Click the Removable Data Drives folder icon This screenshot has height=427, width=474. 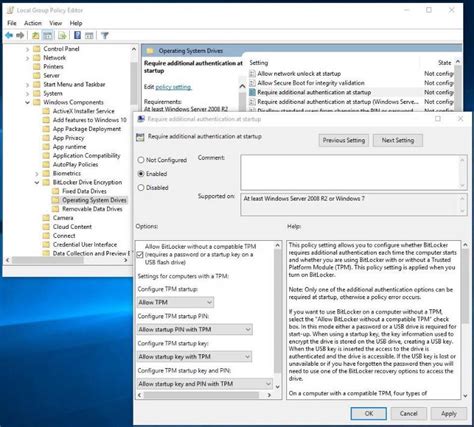coord(56,209)
